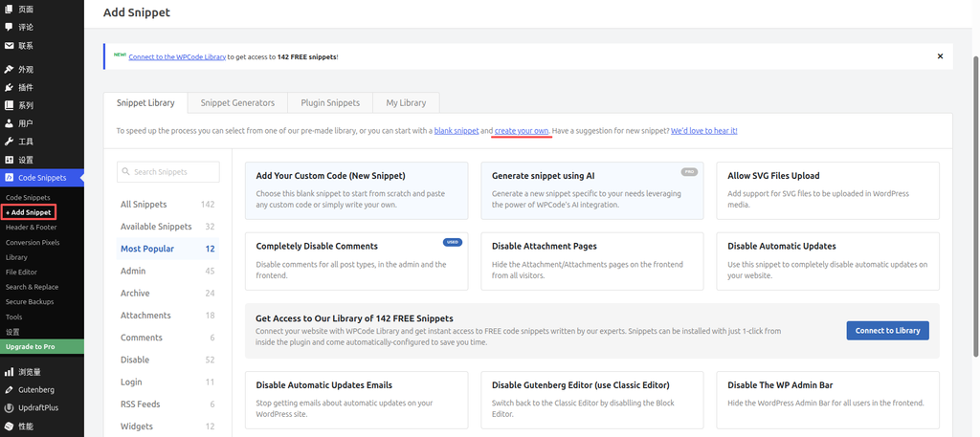Viewport: 980px width, 437px height.
Task: Open Code Snippets submenu item
Action: tap(28, 197)
